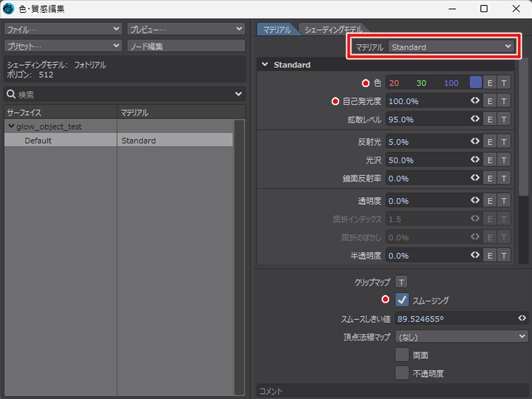Switch to the シェーディングモデル tab
Screen dimensions: 532x399
coord(334,30)
